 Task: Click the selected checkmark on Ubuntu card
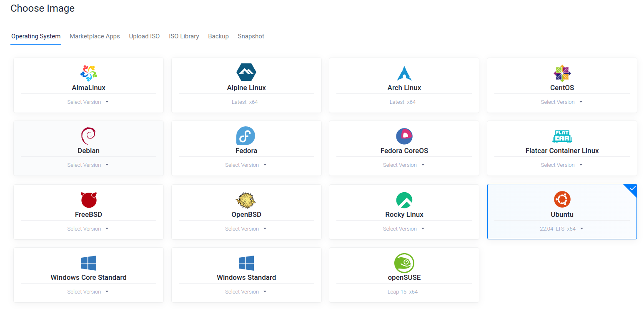click(x=632, y=189)
